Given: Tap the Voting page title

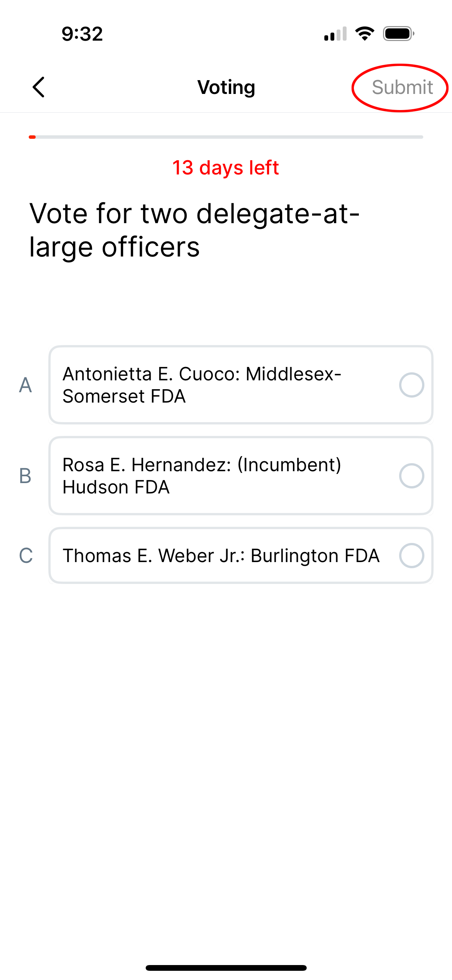Looking at the screenshot, I should click(226, 87).
